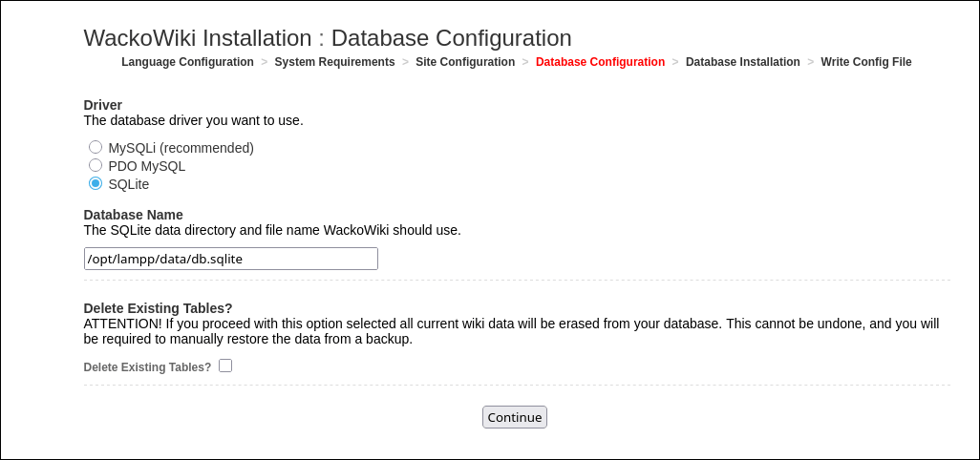Open the Write Config File step
This screenshot has height=460, width=980.
click(865, 62)
